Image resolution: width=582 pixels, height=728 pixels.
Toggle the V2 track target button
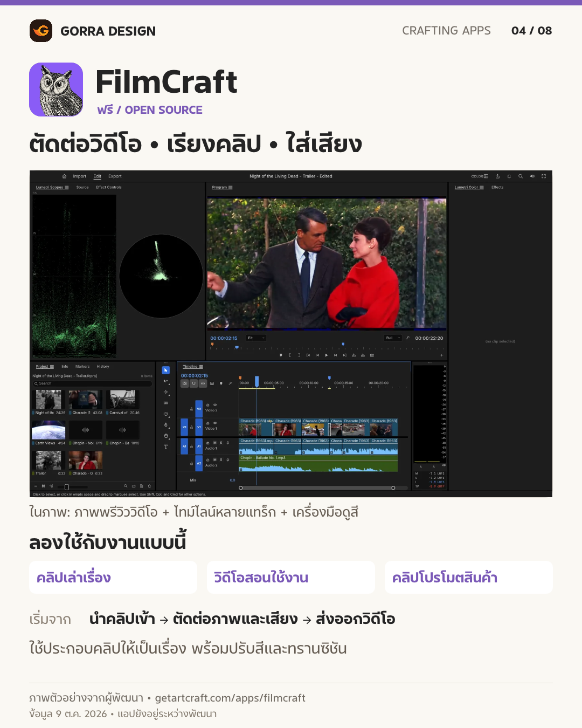click(x=199, y=409)
